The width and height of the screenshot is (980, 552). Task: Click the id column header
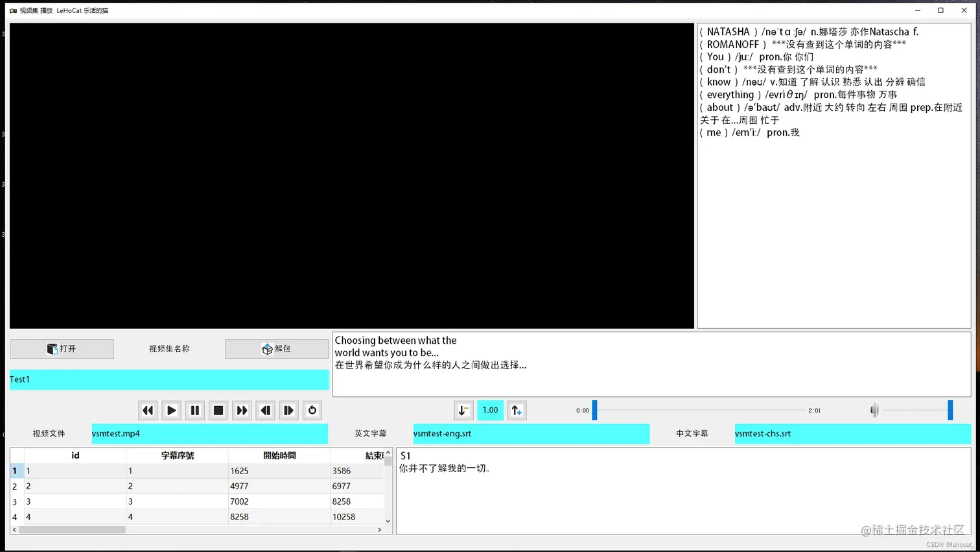[75, 455]
